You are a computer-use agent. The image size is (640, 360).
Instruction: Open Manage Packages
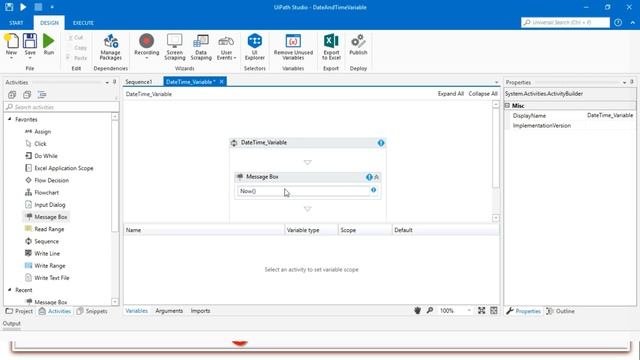pos(110,47)
